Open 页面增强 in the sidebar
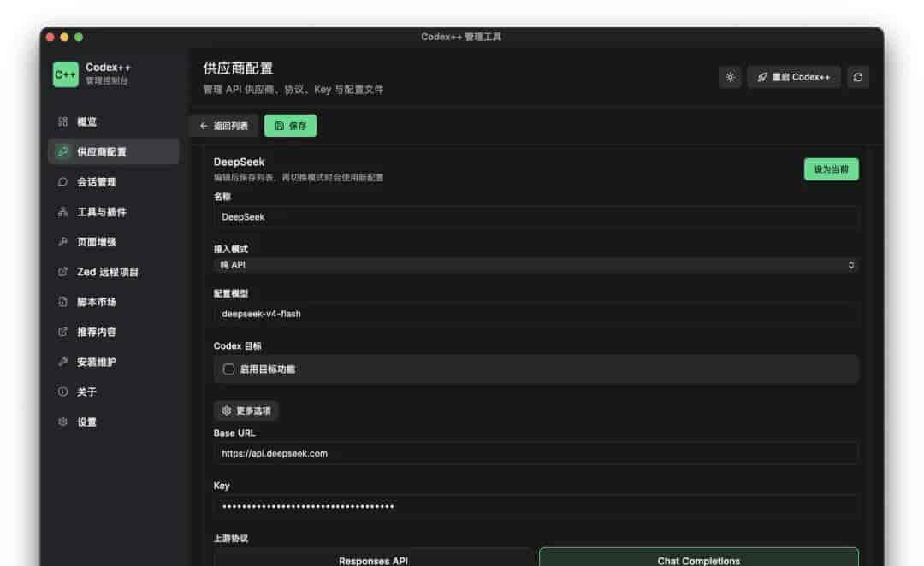Image resolution: width=924 pixels, height=566 pixels. (x=113, y=242)
